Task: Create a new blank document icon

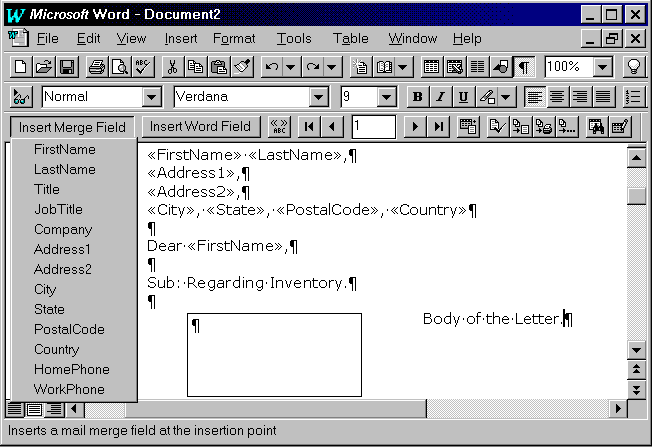Action: click(x=20, y=67)
